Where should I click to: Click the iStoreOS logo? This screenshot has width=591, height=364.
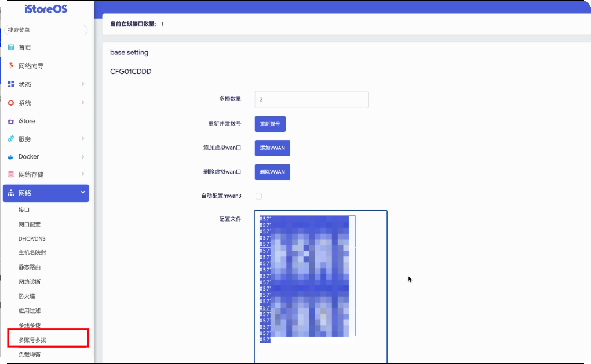pos(46,9)
